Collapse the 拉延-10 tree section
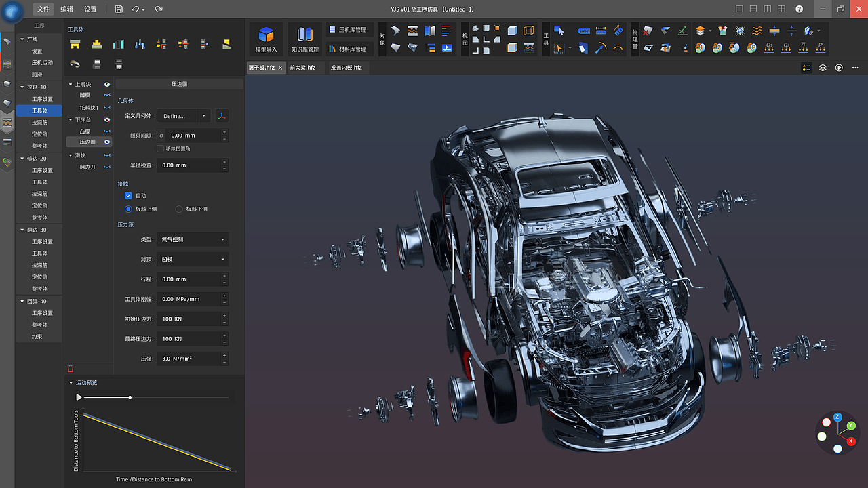This screenshot has width=868, height=488. coord(22,87)
